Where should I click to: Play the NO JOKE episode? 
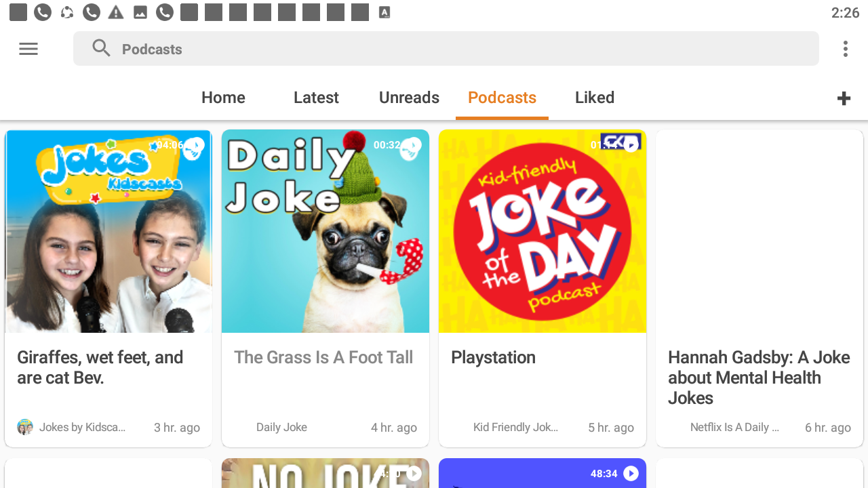click(x=414, y=474)
